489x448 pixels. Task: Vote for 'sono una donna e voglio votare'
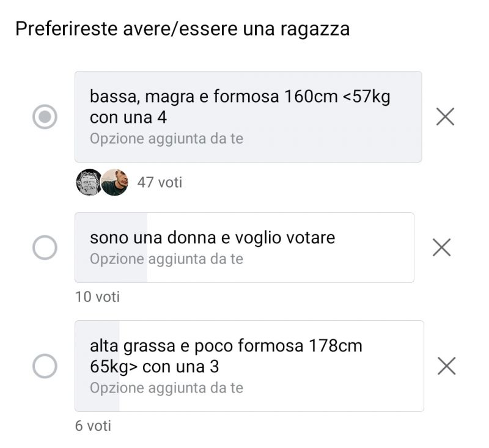point(45,248)
